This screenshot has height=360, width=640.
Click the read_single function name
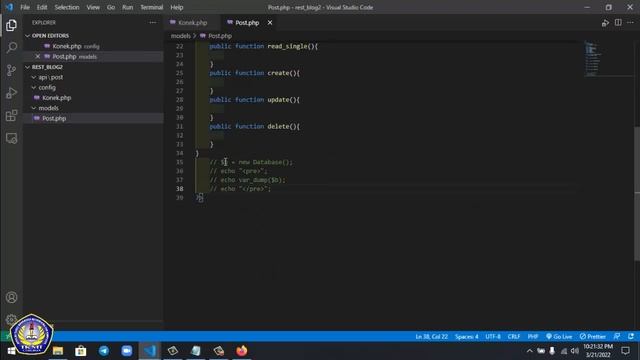tap(287, 46)
